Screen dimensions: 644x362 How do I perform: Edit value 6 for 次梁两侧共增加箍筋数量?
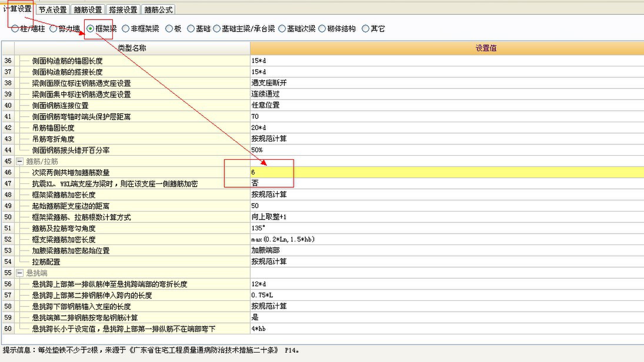[x=253, y=172]
